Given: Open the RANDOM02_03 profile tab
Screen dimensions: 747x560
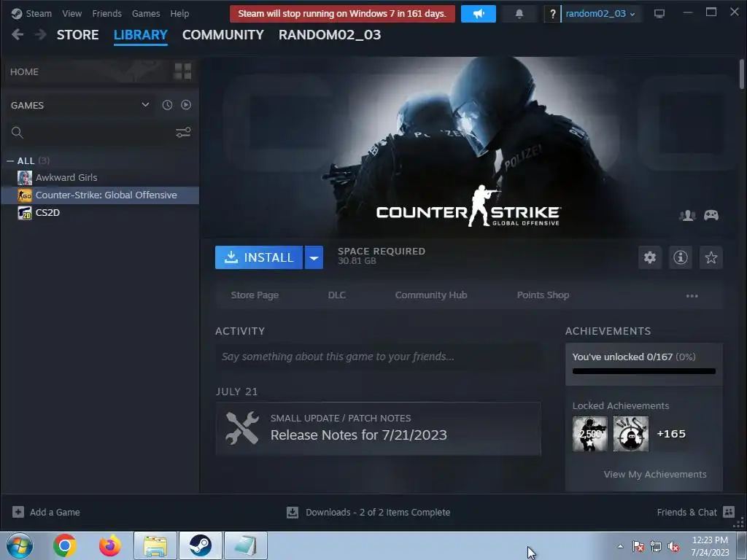Looking at the screenshot, I should click(x=330, y=35).
